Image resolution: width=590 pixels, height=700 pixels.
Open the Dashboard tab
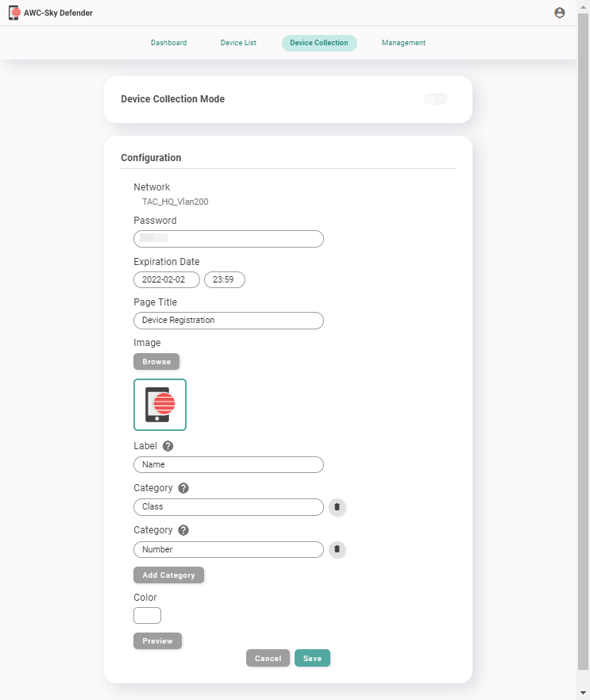pos(168,43)
